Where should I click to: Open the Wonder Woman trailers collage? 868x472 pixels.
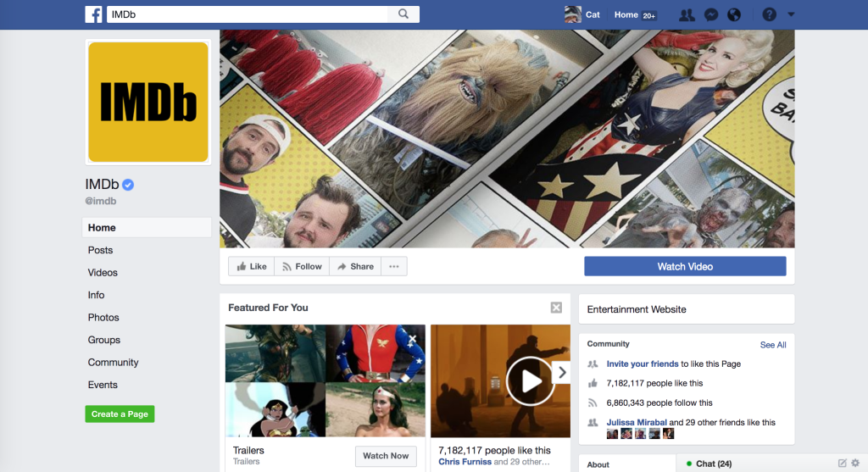click(325, 380)
